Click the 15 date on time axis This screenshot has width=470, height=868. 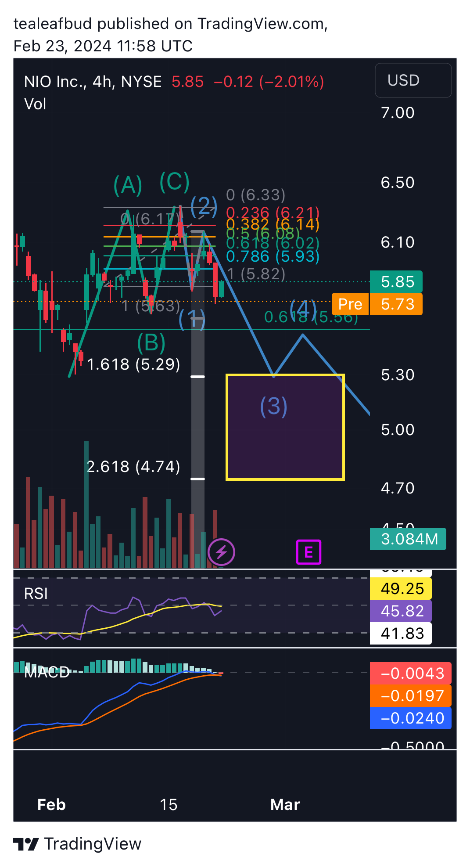click(169, 805)
